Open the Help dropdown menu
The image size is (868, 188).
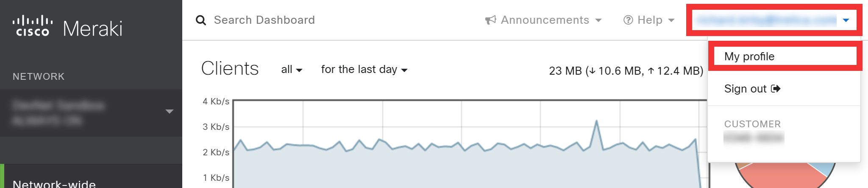[649, 20]
